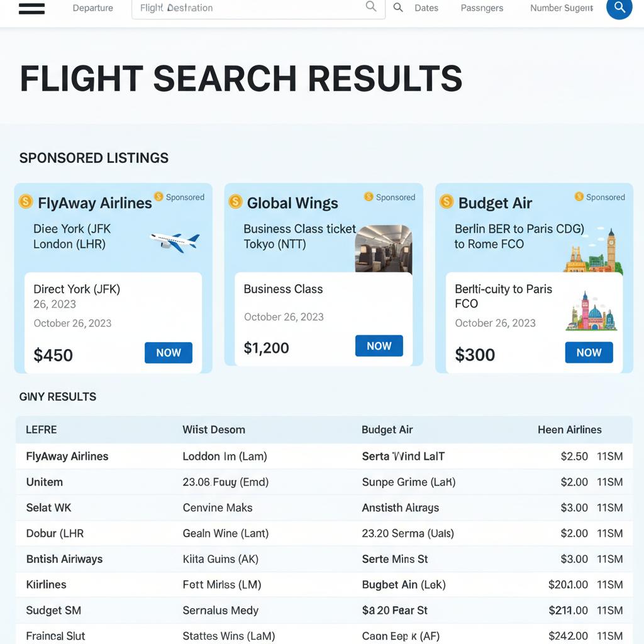Click the coin icon next to Budget Air

pos(447,201)
